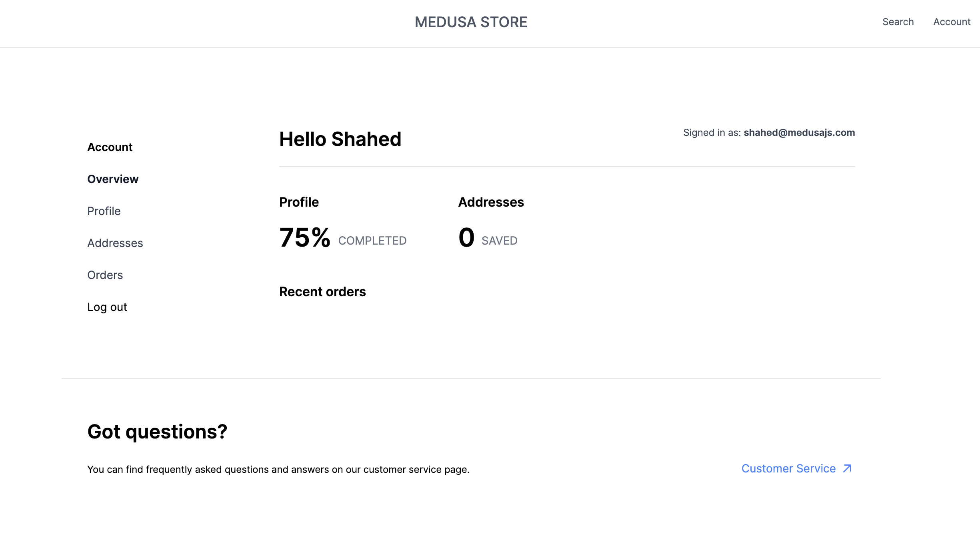The image size is (980, 534).
Task: Open Addresses from the sidebar
Action: [115, 243]
